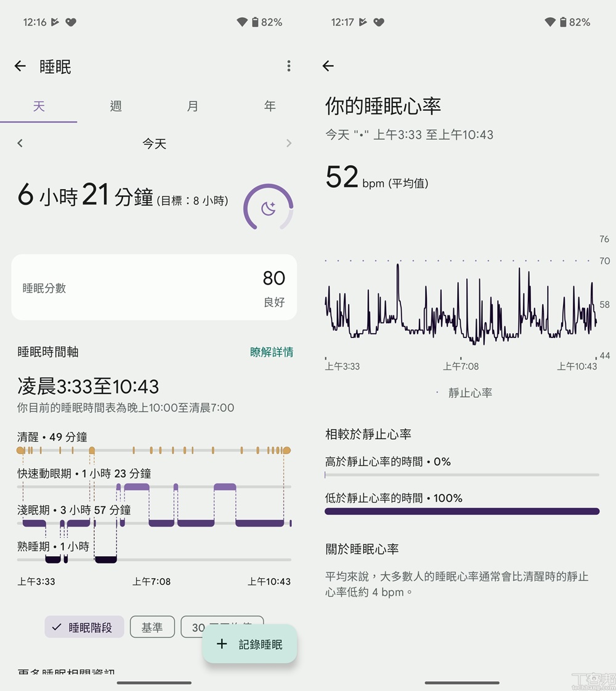This screenshot has width=616, height=691.
Task: Tap the 凌晨3:33至10:43 time range text
Action: 88,387
